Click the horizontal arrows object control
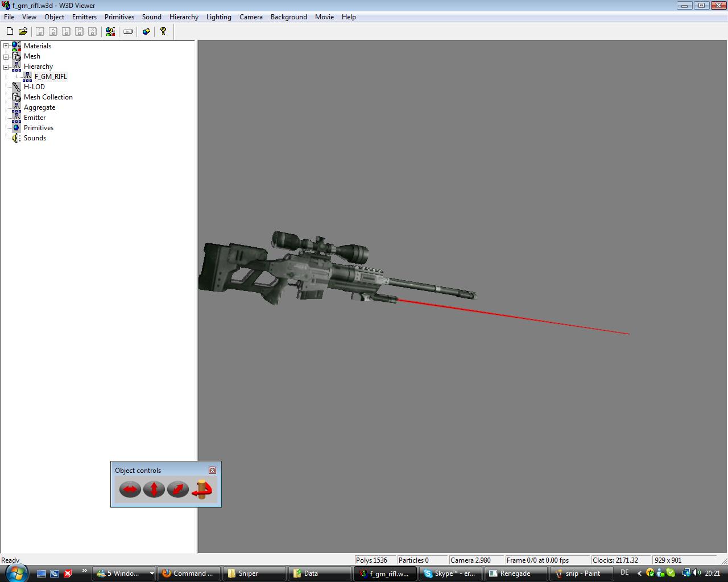The image size is (728, 582). [130, 489]
